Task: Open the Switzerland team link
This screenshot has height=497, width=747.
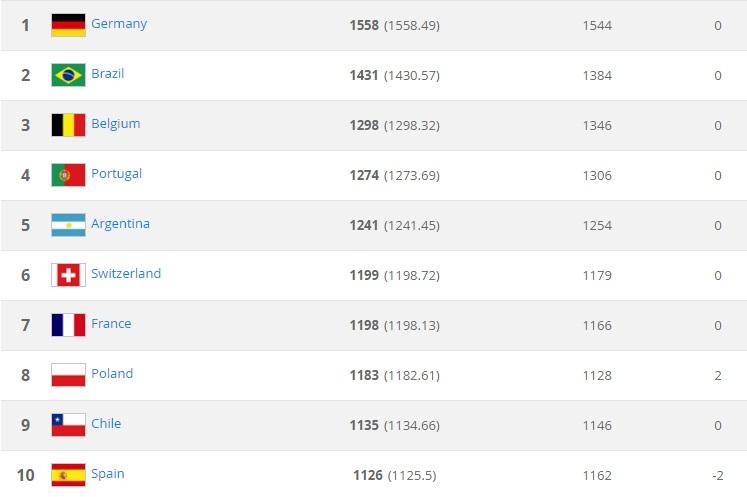Action: pyautogui.click(x=125, y=274)
